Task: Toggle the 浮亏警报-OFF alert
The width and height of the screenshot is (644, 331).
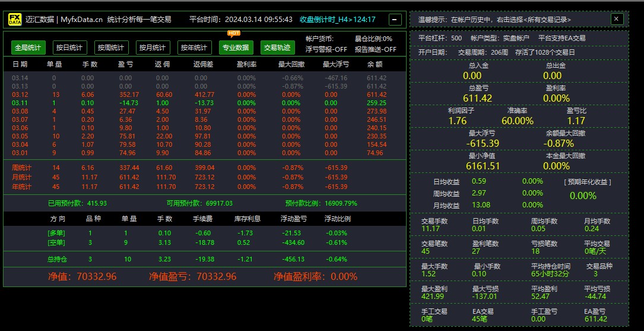Action: click(x=326, y=49)
